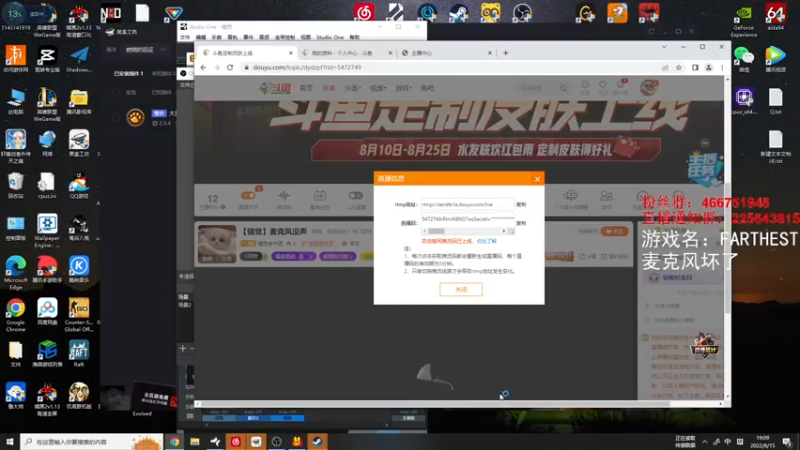Show hidden system tray icons chevron
The image size is (800, 450).
705,441
